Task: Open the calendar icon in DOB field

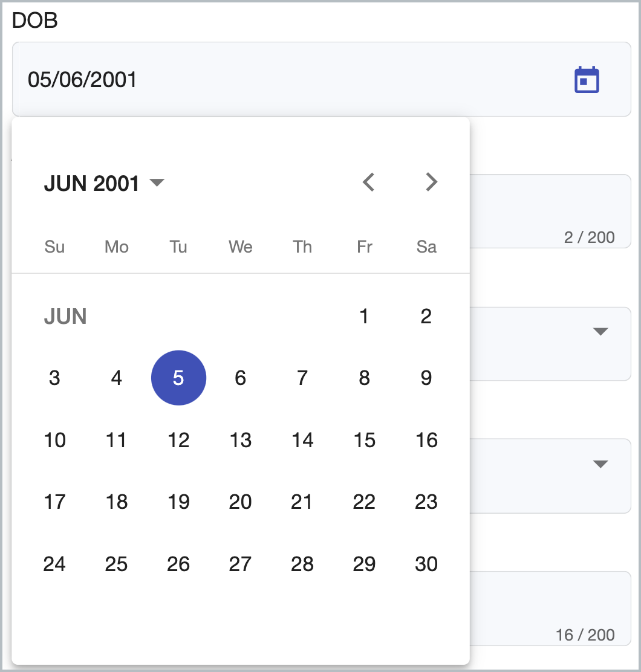Action: [x=587, y=80]
